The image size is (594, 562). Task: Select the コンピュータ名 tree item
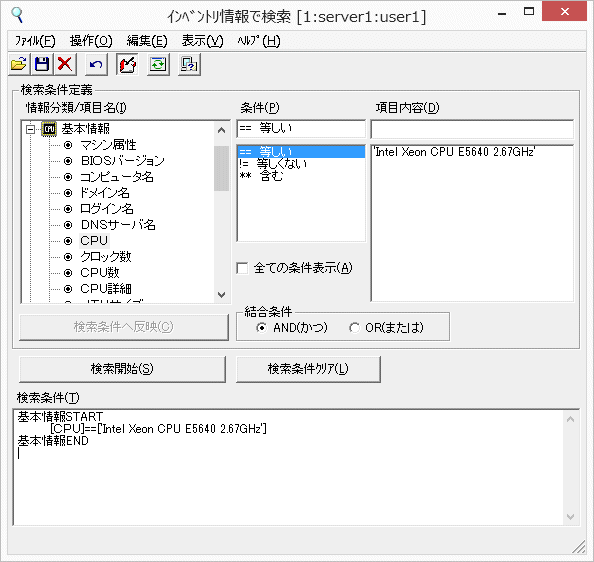[117, 177]
